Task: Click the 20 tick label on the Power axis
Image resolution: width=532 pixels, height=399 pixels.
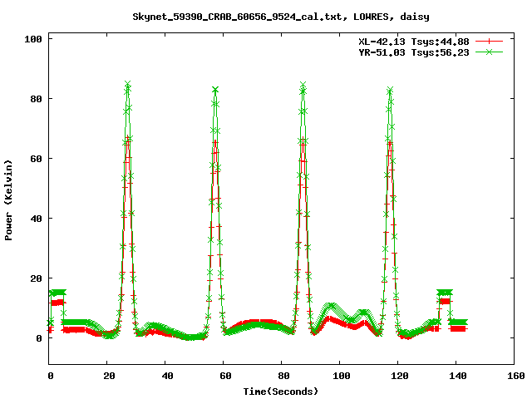Action: [x=37, y=278]
